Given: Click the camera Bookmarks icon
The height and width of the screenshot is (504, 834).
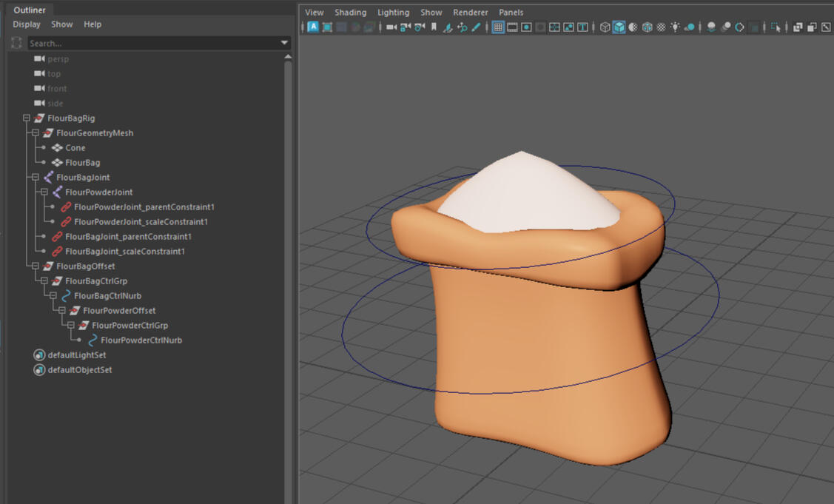Looking at the screenshot, I should [x=434, y=27].
